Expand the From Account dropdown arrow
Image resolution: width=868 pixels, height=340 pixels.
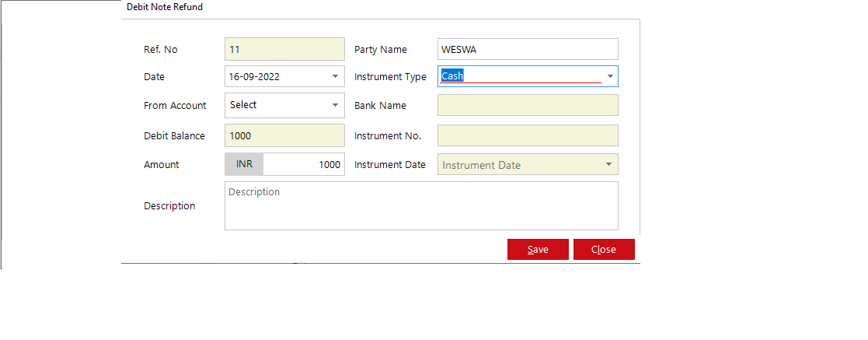(x=335, y=105)
